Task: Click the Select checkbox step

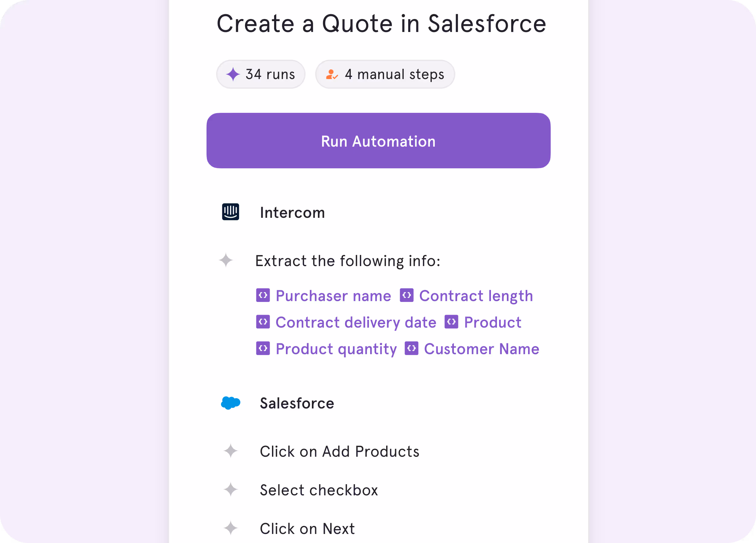Action: (x=319, y=490)
